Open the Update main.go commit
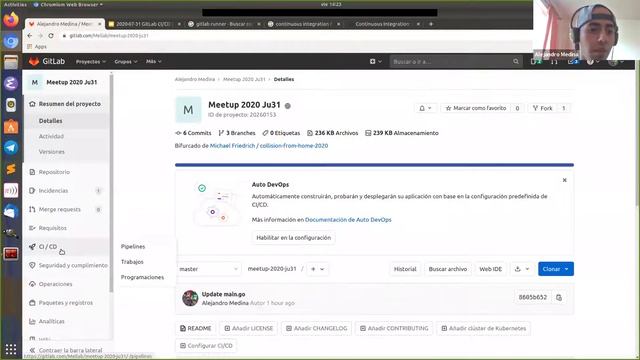The image size is (640, 360). pos(223,294)
